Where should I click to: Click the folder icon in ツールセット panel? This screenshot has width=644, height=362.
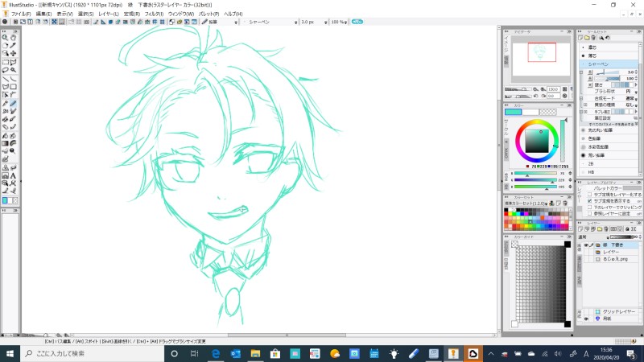(587, 38)
